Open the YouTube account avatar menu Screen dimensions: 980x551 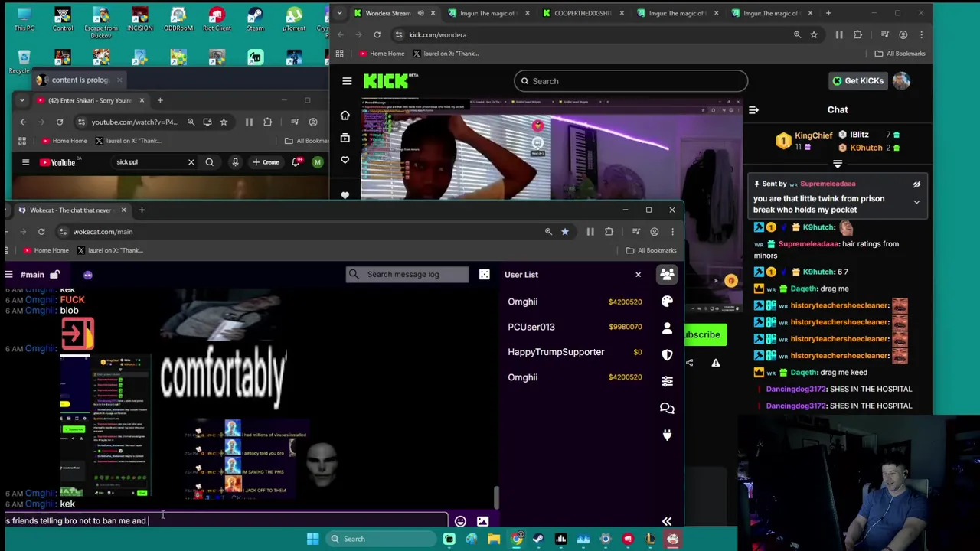click(x=318, y=162)
